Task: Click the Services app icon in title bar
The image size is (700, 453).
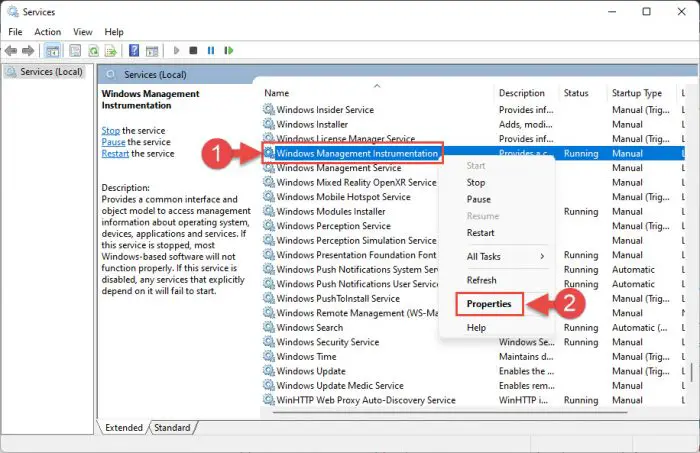Action: 13,12
